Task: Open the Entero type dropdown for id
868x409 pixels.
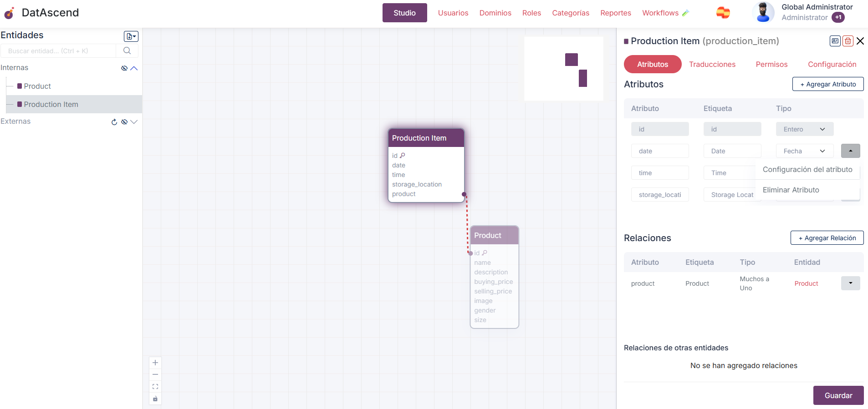Action: tap(804, 129)
